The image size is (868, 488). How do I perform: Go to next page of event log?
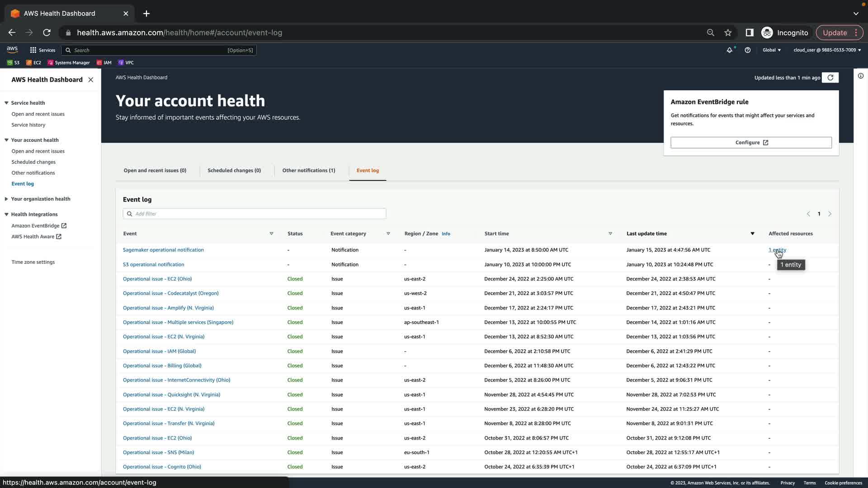(x=830, y=214)
